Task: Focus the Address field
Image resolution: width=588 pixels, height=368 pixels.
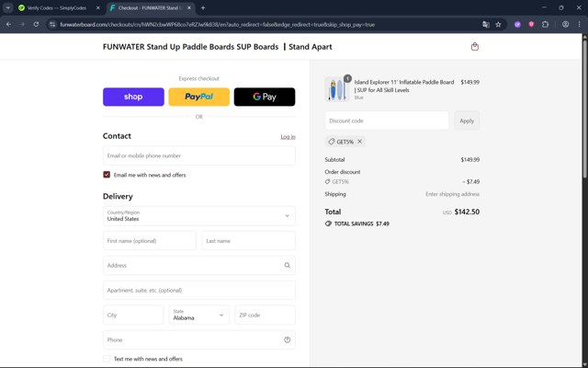Action: coord(199,265)
